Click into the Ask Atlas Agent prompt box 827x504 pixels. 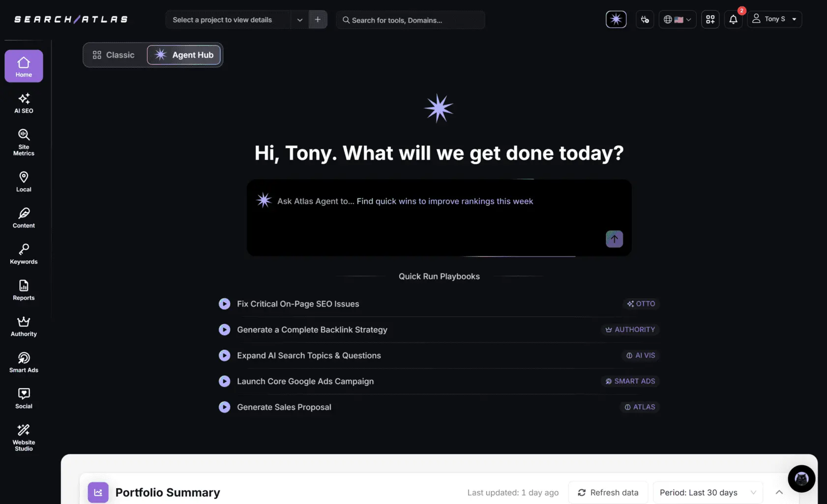pyautogui.click(x=439, y=218)
